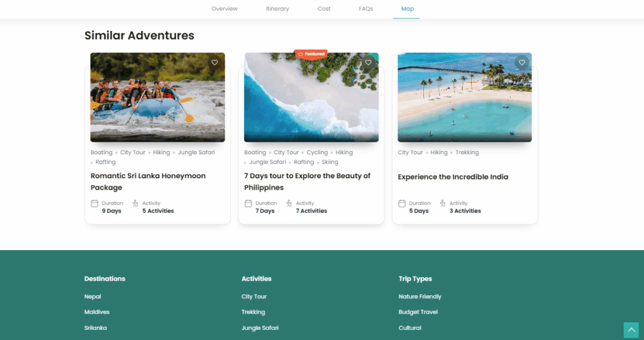Screen dimensions: 644x340
Task: Open the India beach lagoon thumbnail
Action: [x=465, y=98]
